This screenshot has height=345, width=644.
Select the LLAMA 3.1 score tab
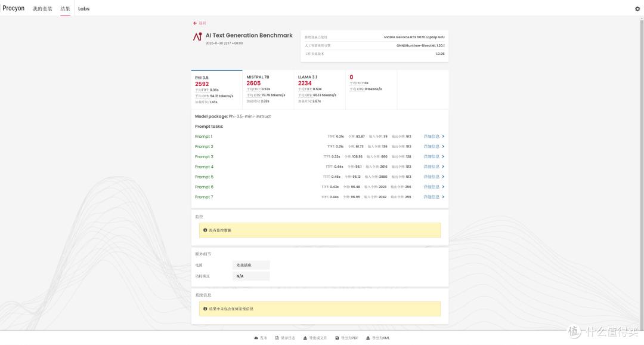(x=320, y=90)
